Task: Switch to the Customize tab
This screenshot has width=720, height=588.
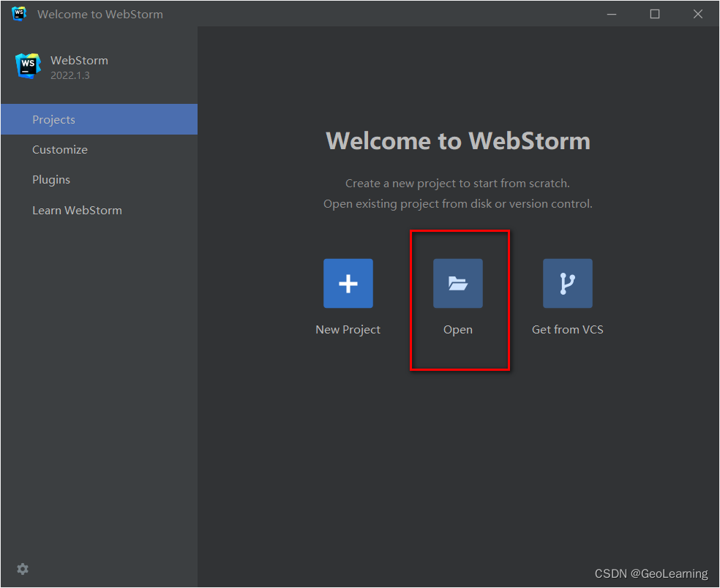Action: tap(100, 150)
